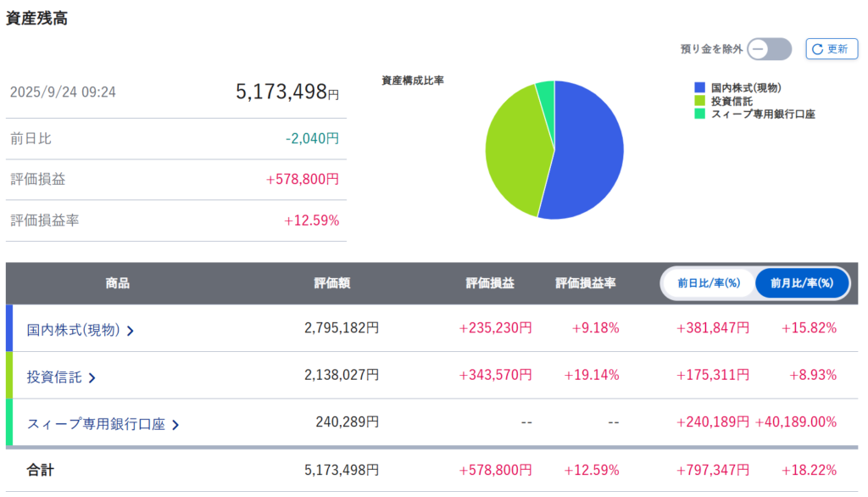
Task: Click the 評価損益率 column header
Action: pos(585,283)
